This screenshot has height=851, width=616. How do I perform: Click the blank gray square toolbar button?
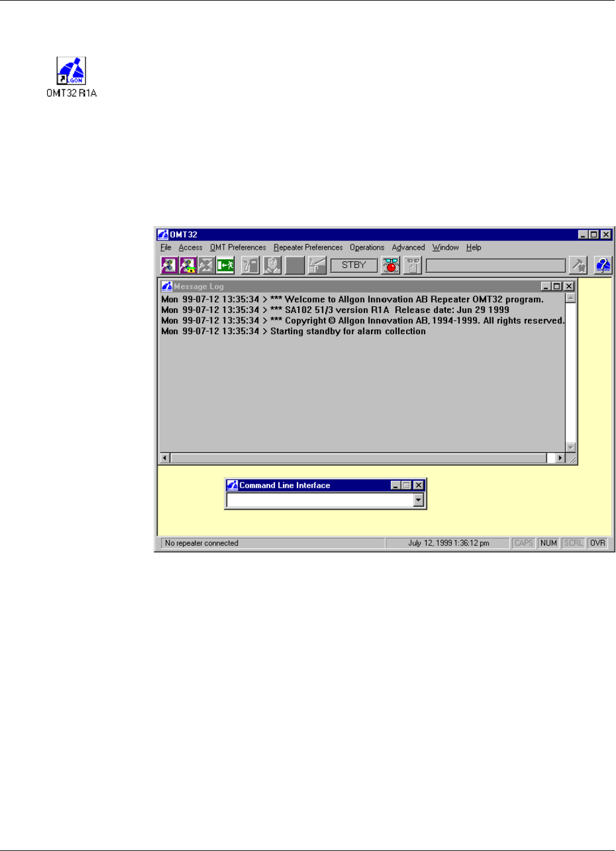click(294, 265)
